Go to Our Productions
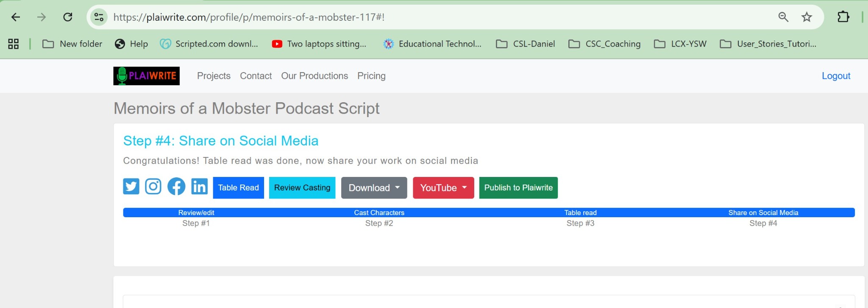The image size is (868, 308). [314, 76]
